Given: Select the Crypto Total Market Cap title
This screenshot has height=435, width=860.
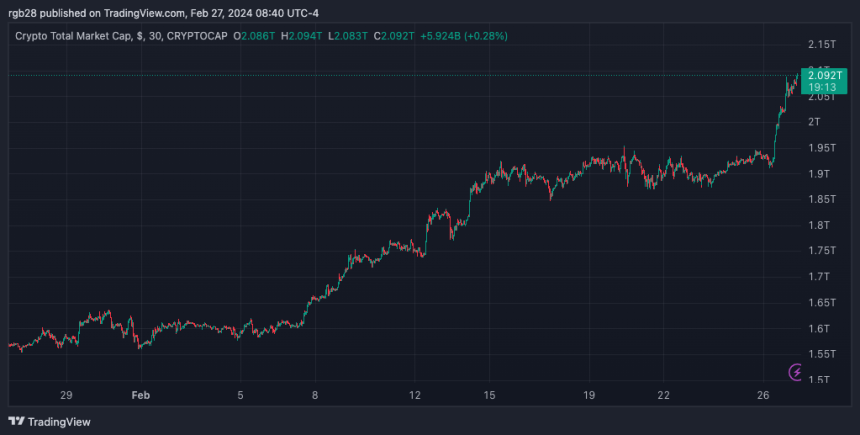Looking at the screenshot, I should coord(75,36).
